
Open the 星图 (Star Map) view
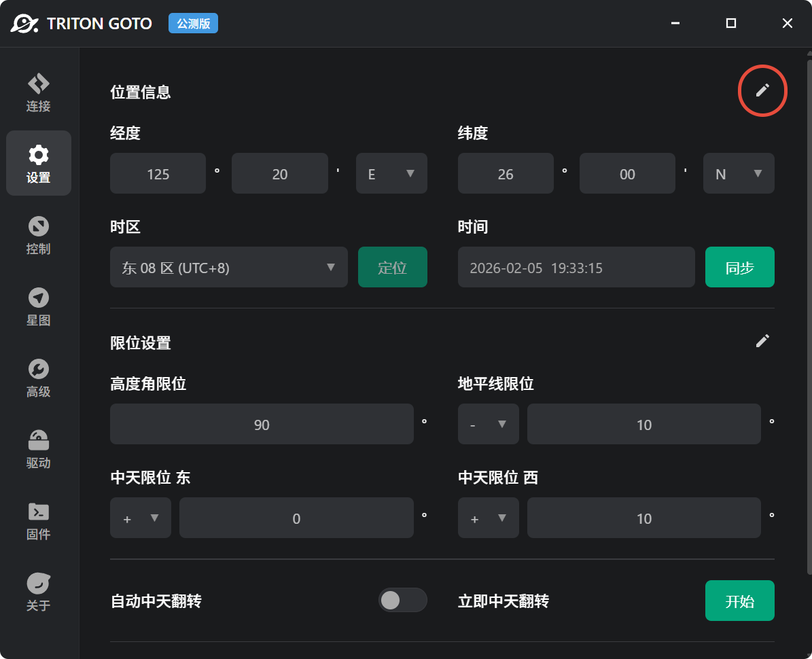pos(38,306)
